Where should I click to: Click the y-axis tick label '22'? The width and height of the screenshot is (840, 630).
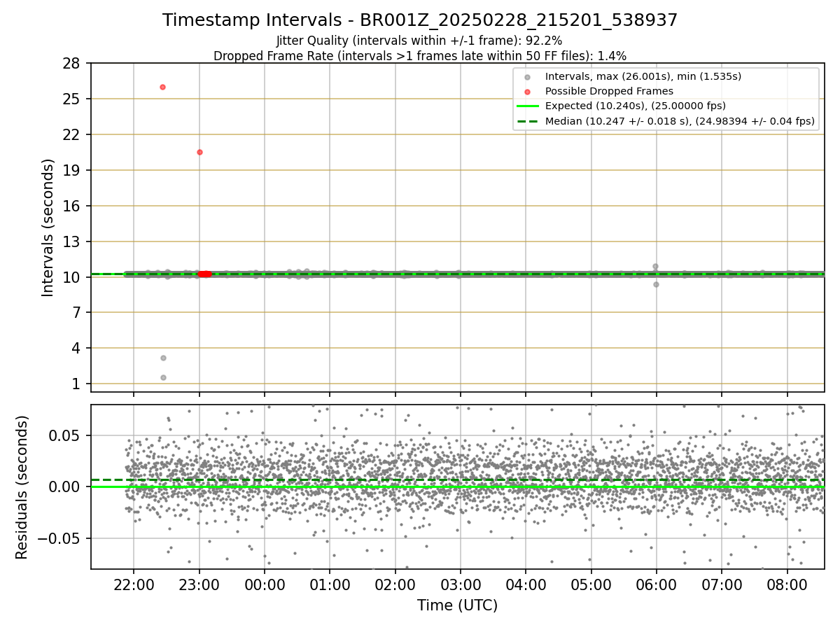point(72,134)
